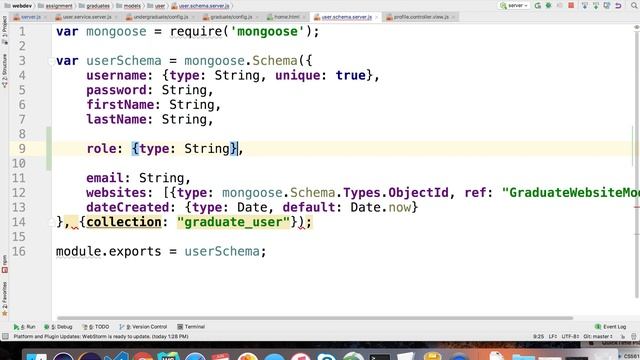
Task: Open the TODO tool window
Action: point(96,327)
